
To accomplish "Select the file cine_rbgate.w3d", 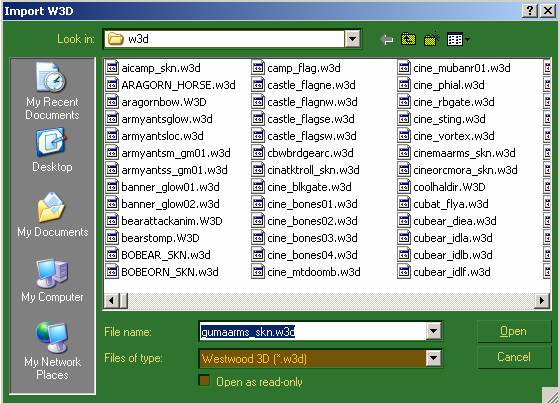I will click(446, 102).
